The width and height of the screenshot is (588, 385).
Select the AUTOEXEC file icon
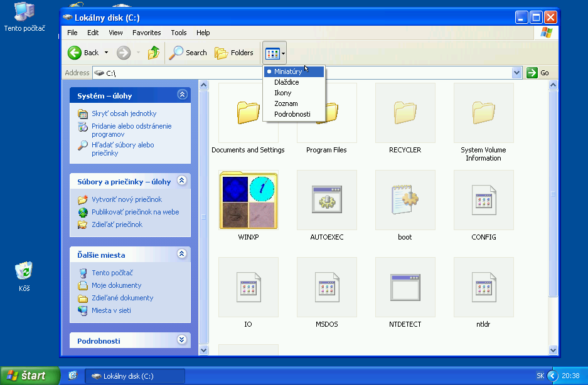point(327,200)
